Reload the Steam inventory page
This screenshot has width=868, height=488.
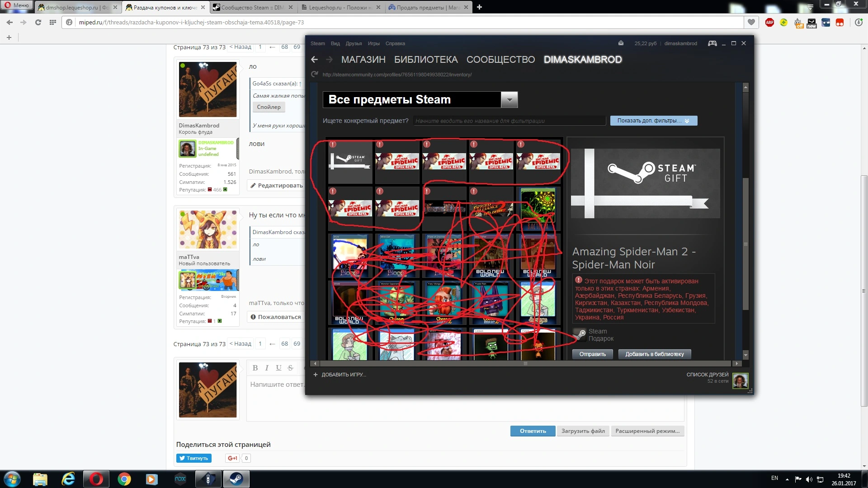[315, 75]
